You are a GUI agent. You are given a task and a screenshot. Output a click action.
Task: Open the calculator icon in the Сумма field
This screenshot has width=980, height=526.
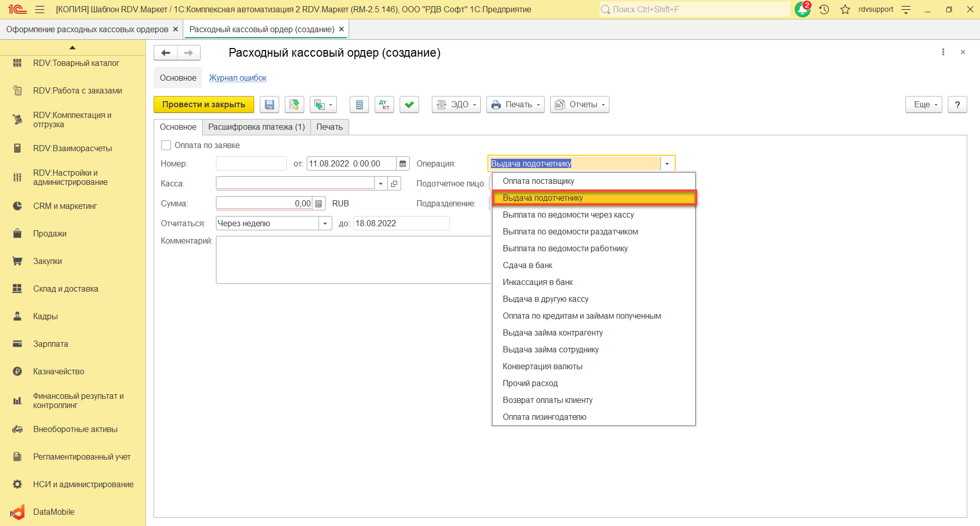point(318,204)
